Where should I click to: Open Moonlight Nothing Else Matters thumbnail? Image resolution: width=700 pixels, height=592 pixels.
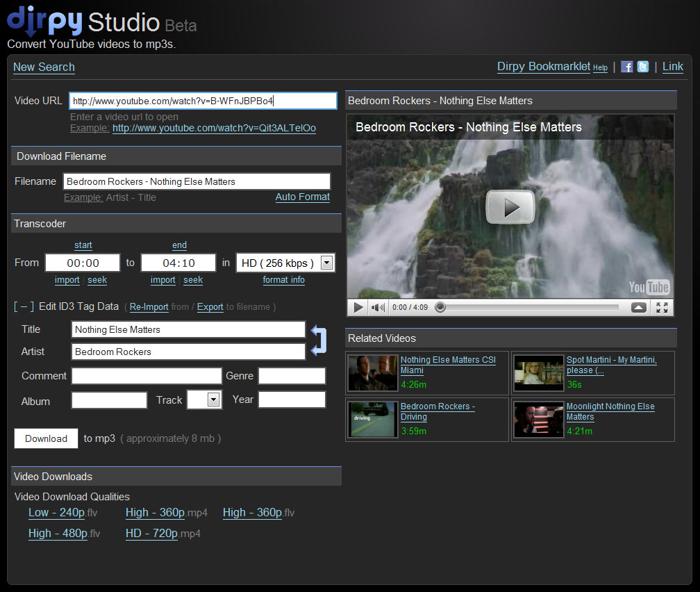click(x=539, y=420)
